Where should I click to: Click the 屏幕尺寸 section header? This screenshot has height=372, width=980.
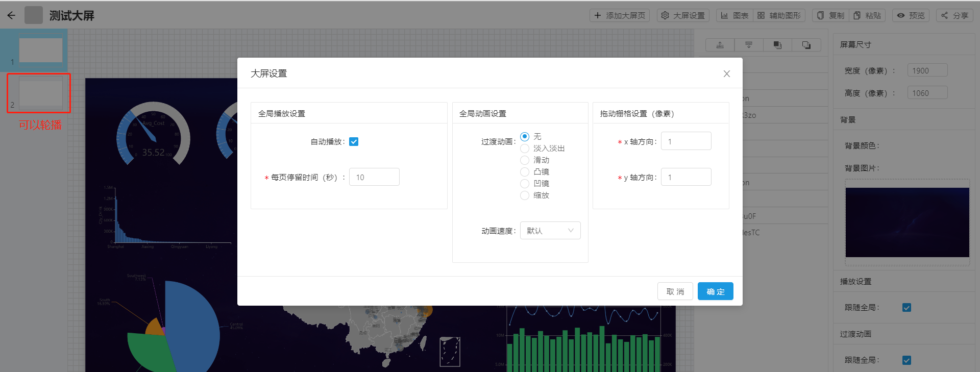coord(855,45)
